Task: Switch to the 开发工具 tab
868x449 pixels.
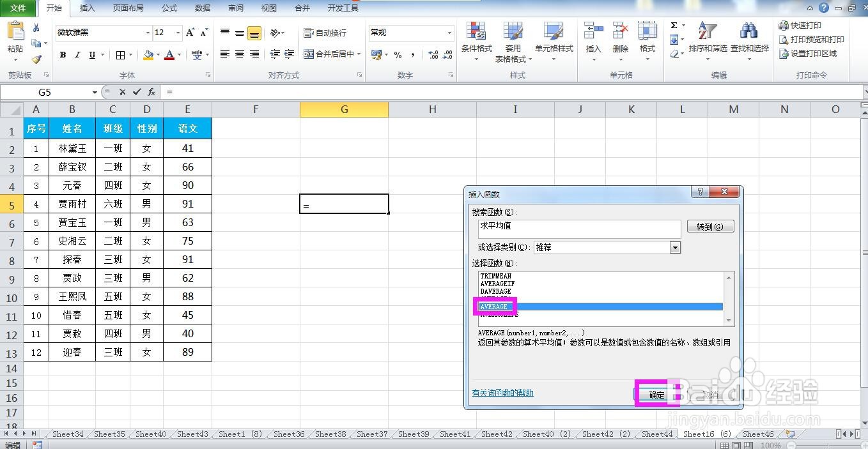Action: pyautogui.click(x=343, y=8)
